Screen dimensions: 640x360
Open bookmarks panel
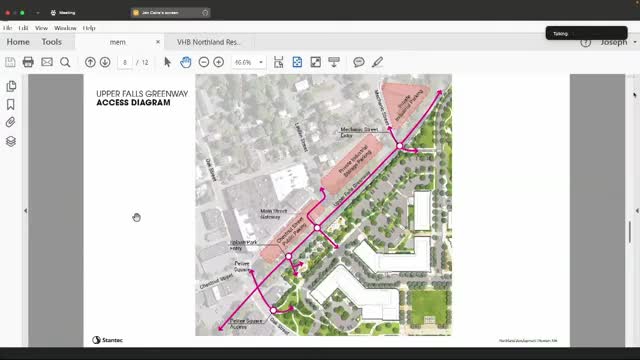pyautogui.click(x=11, y=104)
